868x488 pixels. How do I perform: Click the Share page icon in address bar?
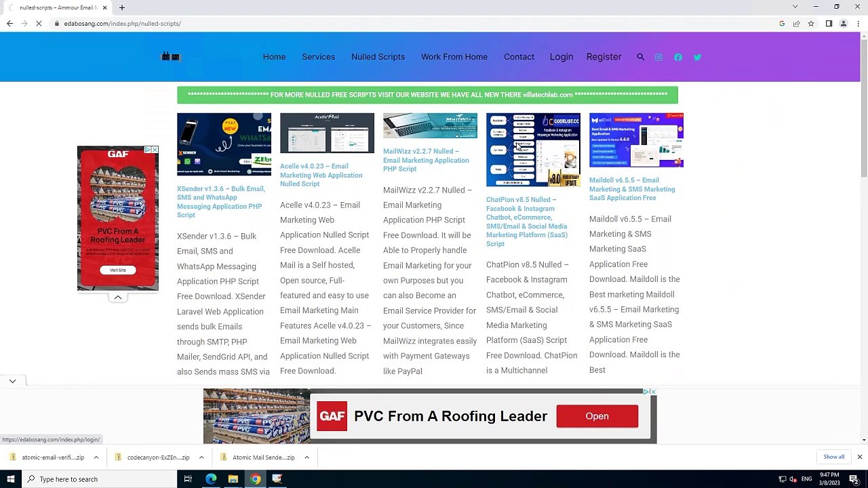[x=796, y=24]
